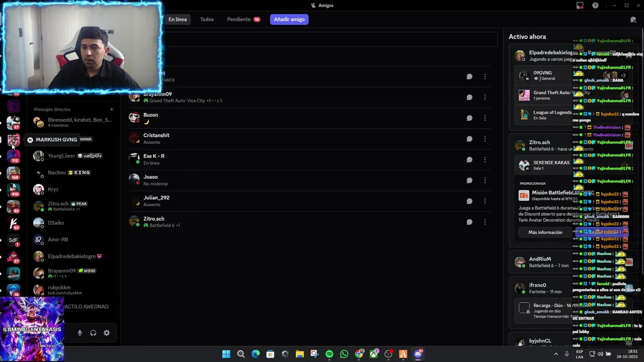Image resolution: width=644 pixels, height=362 pixels.
Task: Open message chat with Brayannn09 friend row
Action: coord(469,97)
